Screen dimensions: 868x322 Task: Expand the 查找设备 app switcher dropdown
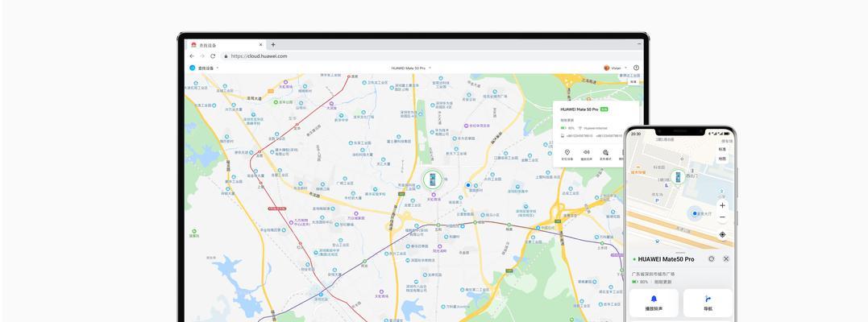pos(218,68)
